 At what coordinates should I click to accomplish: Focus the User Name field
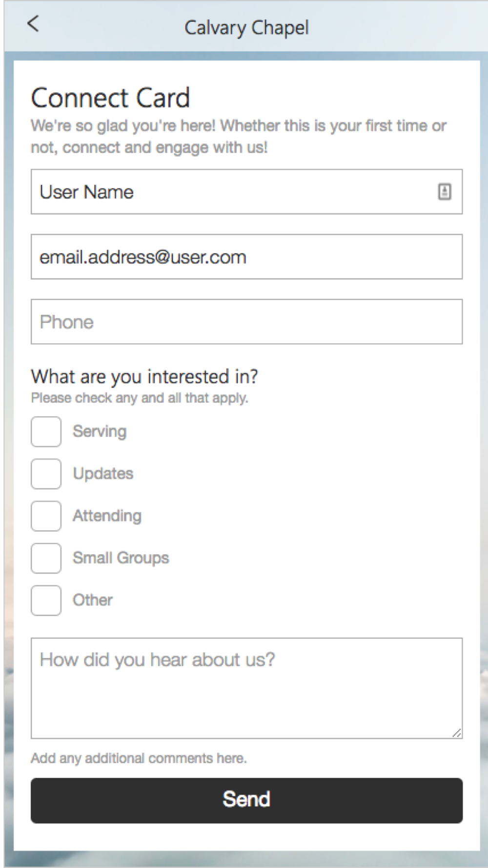(246, 192)
